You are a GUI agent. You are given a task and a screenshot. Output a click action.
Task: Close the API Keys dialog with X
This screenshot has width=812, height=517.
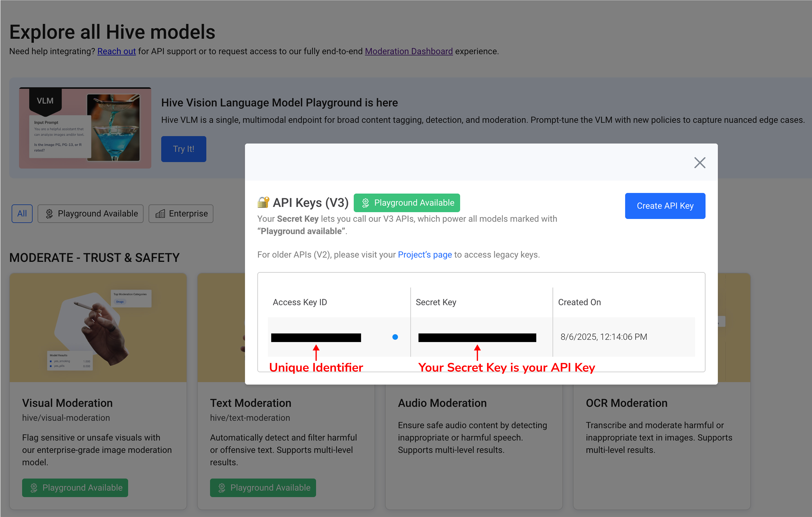pyautogui.click(x=700, y=163)
